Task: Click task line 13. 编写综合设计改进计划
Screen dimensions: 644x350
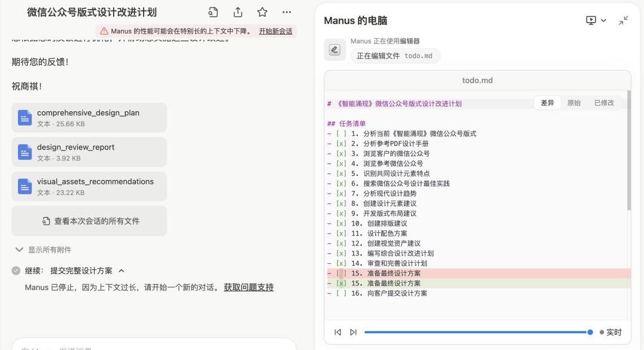Action: tap(380, 254)
